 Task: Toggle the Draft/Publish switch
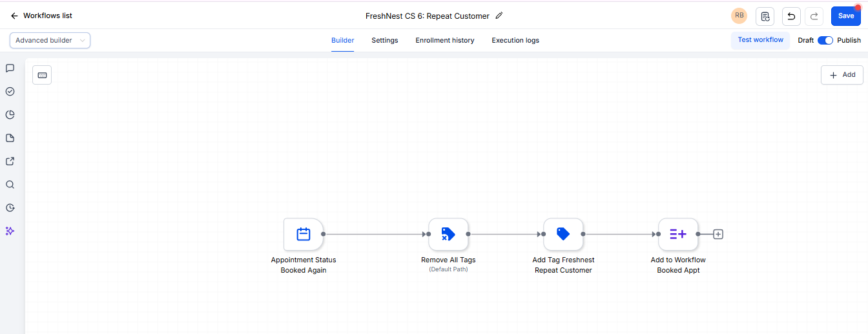(825, 40)
